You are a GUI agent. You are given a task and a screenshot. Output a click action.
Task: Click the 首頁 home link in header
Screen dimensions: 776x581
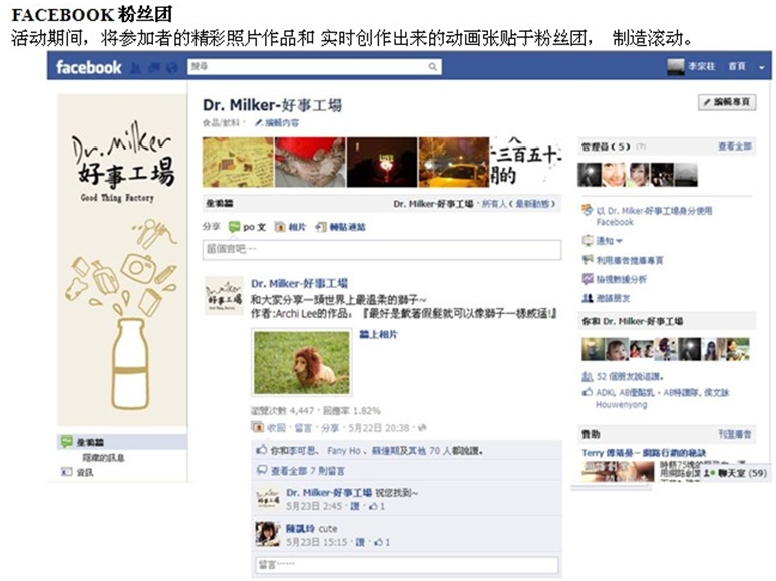[737, 66]
